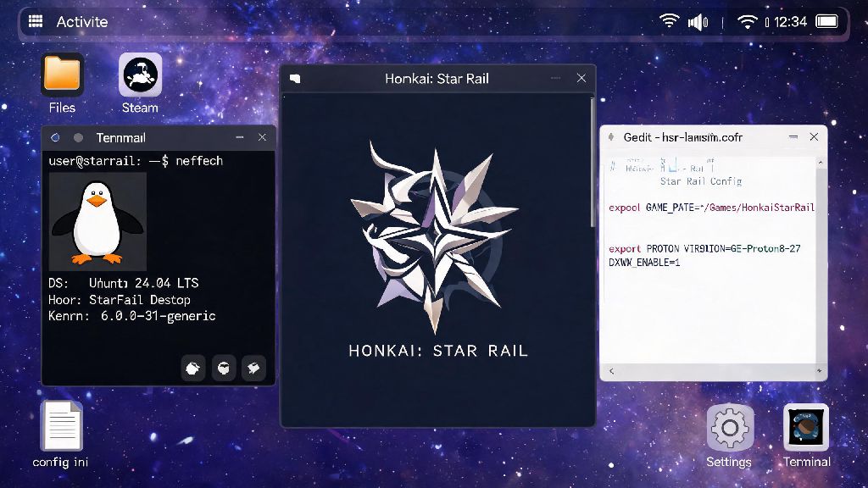Screen dimensions: 868x488
Task: Click the neffech command text in Terminal
Action: coord(199,161)
